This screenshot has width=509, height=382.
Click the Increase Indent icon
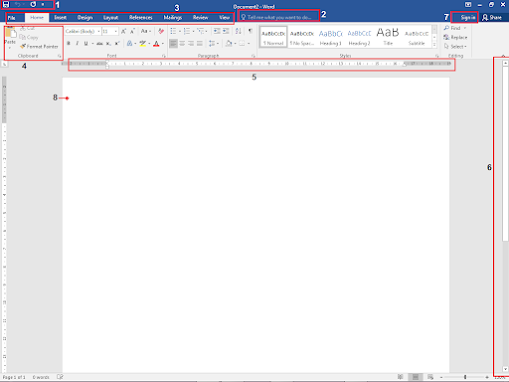pos(226,31)
